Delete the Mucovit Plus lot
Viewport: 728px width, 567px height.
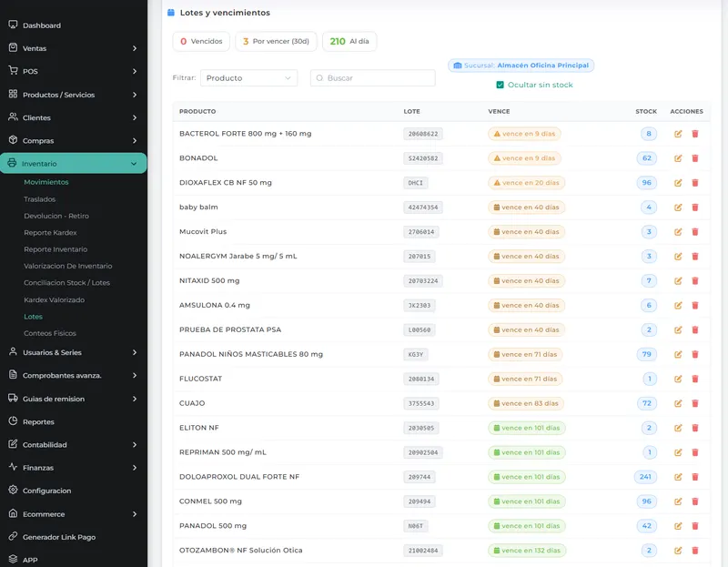pos(695,232)
